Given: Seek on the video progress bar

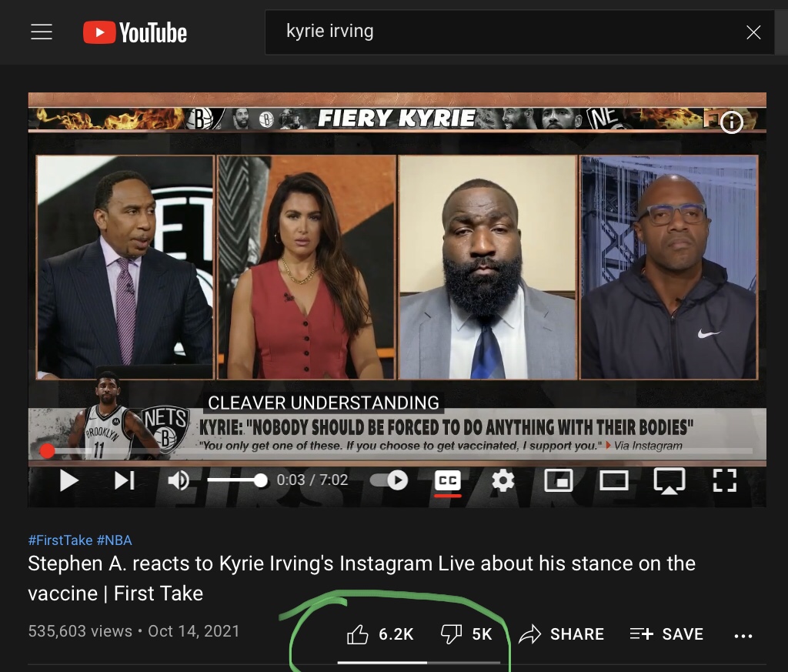Looking at the screenshot, I should coord(397,451).
